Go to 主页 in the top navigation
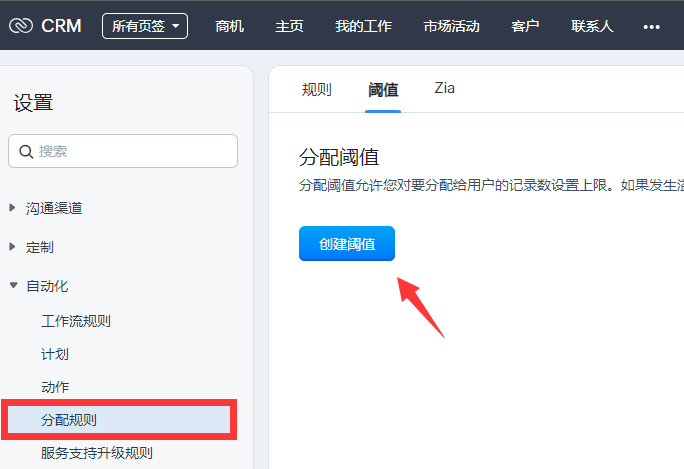This screenshot has height=469, width=684. pos(289,26)
